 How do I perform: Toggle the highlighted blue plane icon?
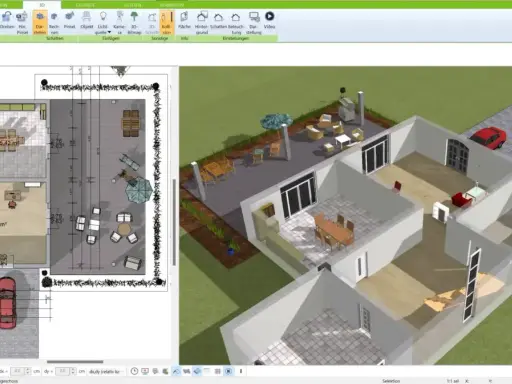point(197,371)
